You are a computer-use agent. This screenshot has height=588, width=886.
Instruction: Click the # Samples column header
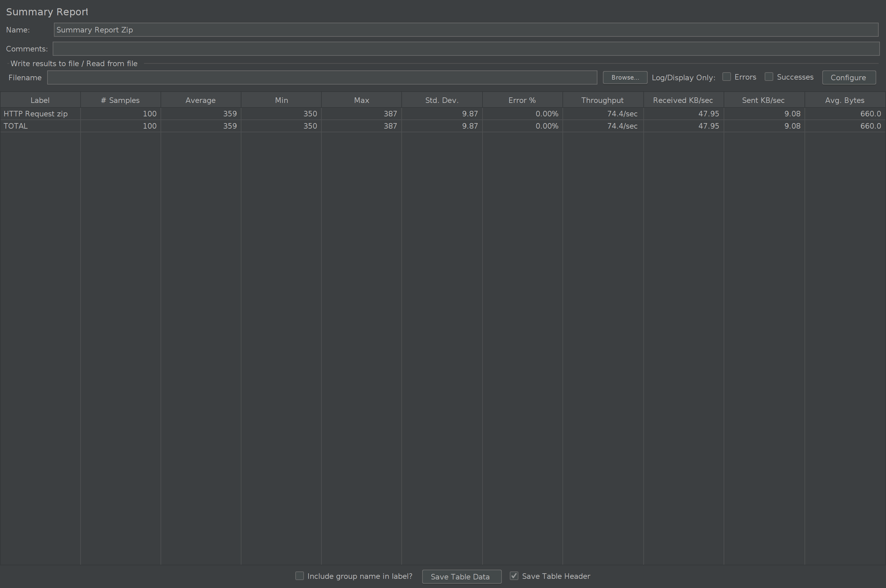click(120, 100)
